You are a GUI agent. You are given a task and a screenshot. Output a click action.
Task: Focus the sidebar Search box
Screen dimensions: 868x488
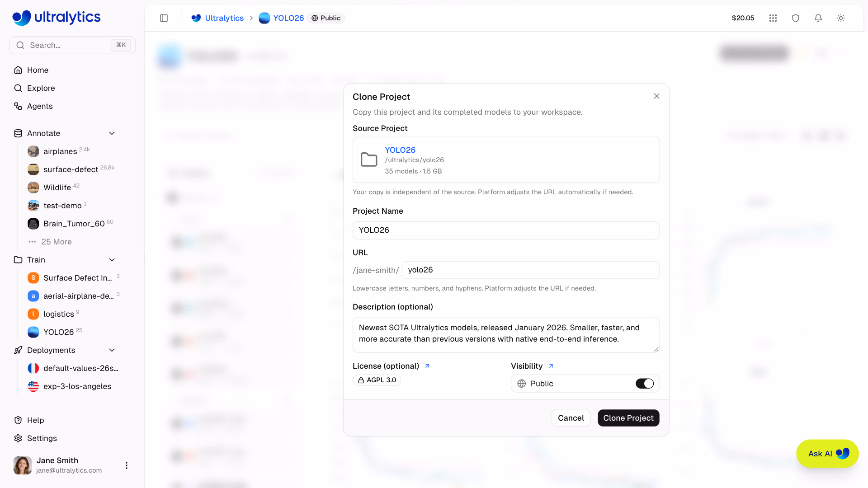click(x=72, y=45)
